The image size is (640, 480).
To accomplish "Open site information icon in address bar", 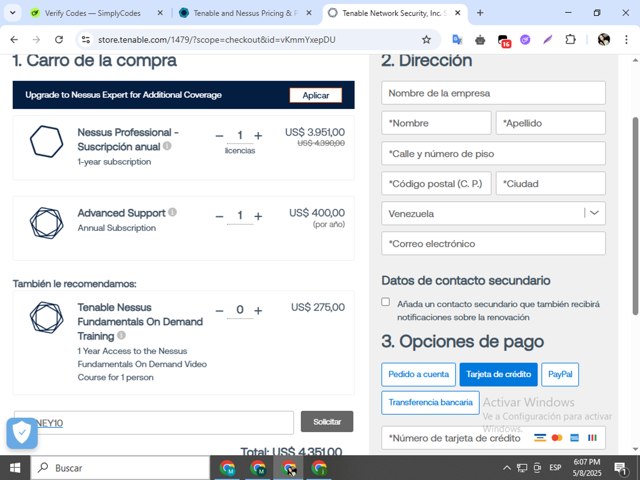I will click(x=86, y=40).
